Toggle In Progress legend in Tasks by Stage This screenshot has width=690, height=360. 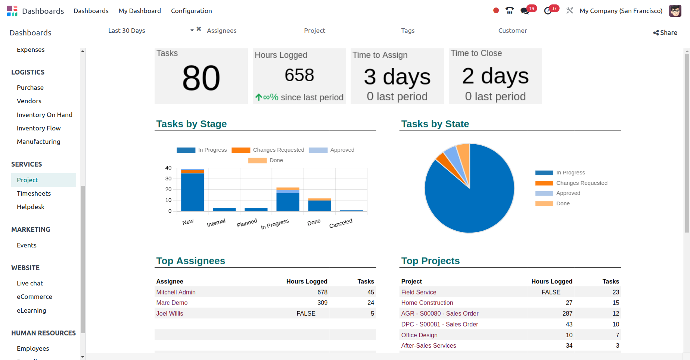[202, 150]
